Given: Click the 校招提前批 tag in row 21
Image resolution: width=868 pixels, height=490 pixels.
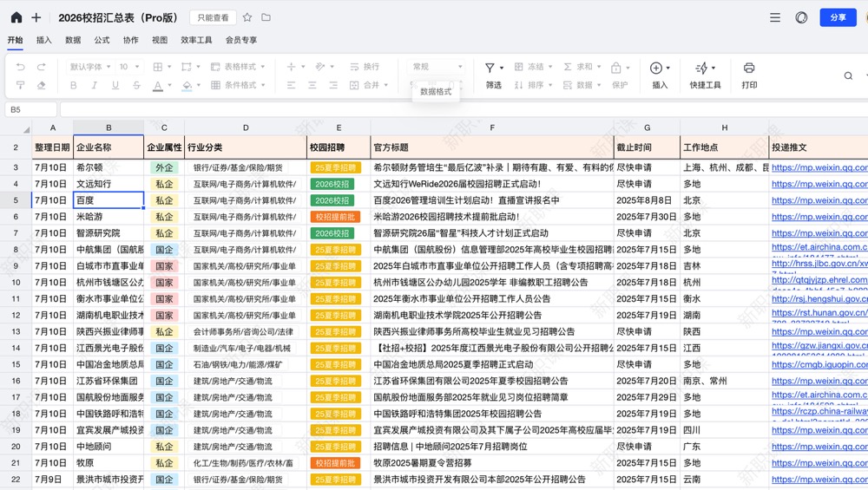Looking at the screenshot, I should (335, 463).
